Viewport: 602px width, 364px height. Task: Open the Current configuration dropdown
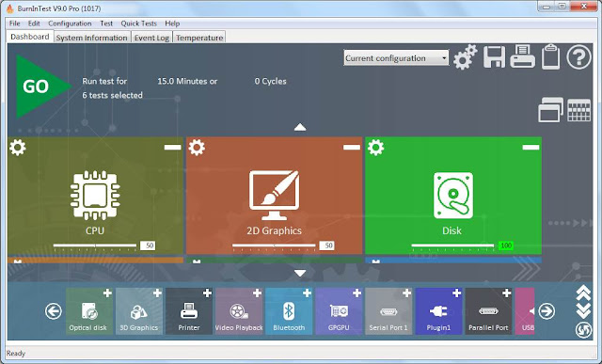(396, 58)
